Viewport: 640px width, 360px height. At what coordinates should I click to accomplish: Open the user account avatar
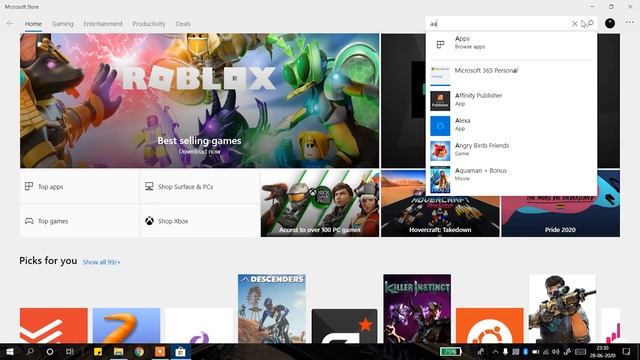(x=610, y=23)
